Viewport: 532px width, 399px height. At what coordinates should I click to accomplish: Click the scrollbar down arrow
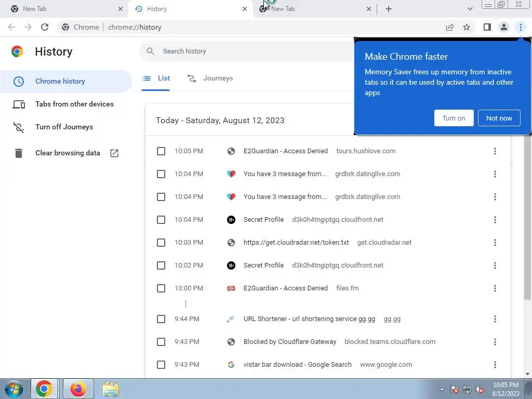coord(528,374)
